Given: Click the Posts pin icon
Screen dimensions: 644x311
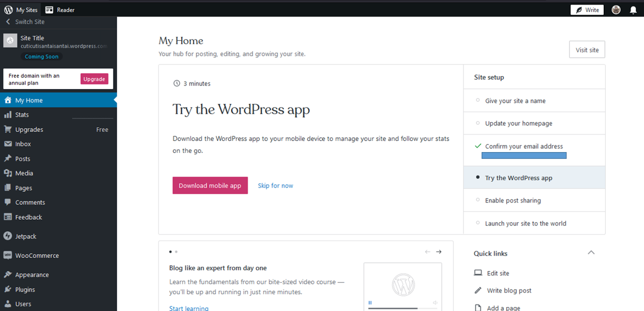Looking at the screenshot, I should click(x=8, y=159).
